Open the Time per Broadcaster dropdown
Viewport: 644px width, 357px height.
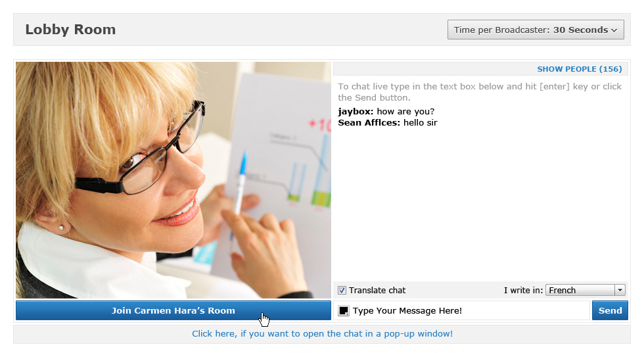pos(536,30)
